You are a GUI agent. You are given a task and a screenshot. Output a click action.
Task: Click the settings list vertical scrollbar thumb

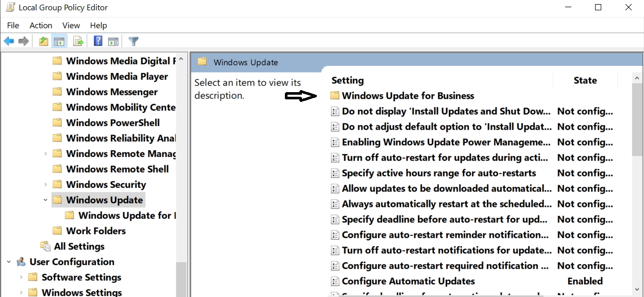637,120
